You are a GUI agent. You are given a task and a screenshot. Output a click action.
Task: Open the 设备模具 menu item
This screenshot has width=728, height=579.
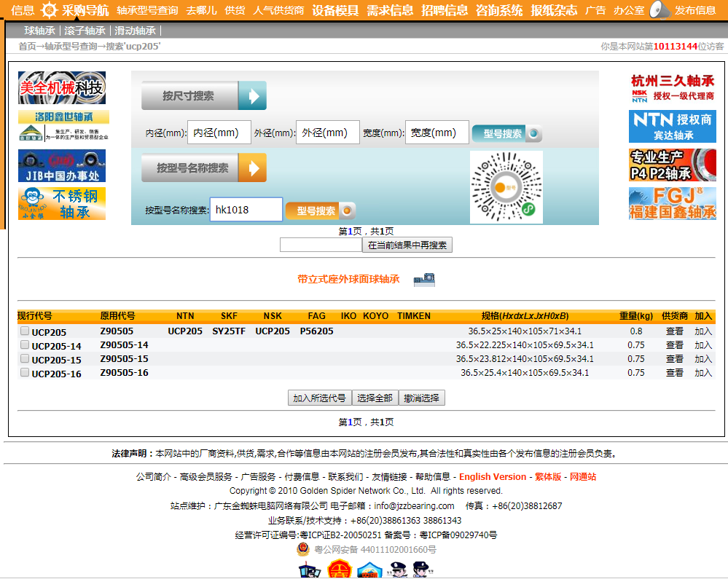click(335, 10)
